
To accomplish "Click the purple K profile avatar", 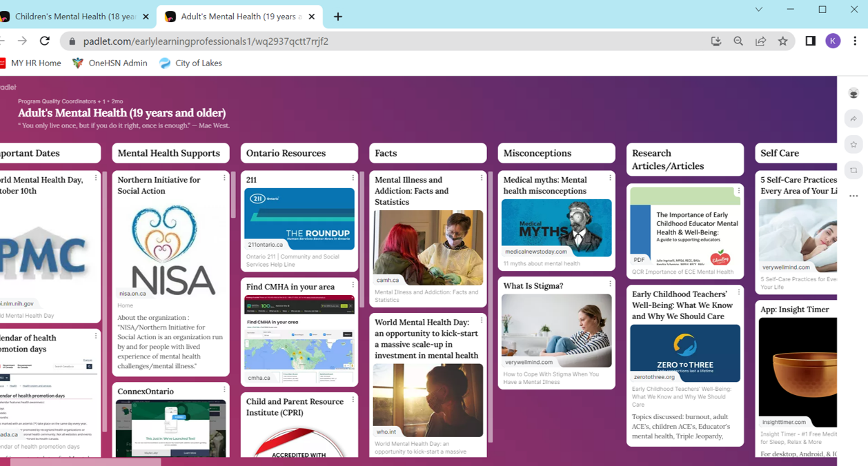I will [833, 41].
